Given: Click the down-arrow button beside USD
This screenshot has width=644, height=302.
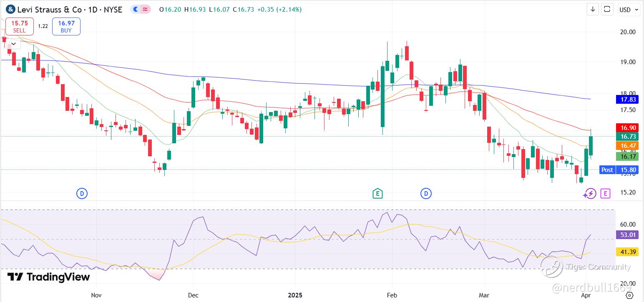Looking at the screenshot, I should tap(593, 9).
